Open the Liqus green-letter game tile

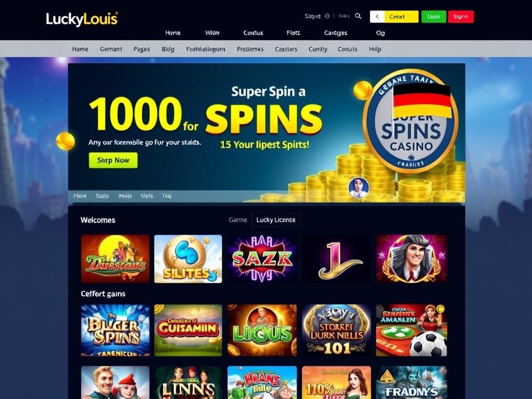point(262,330)
